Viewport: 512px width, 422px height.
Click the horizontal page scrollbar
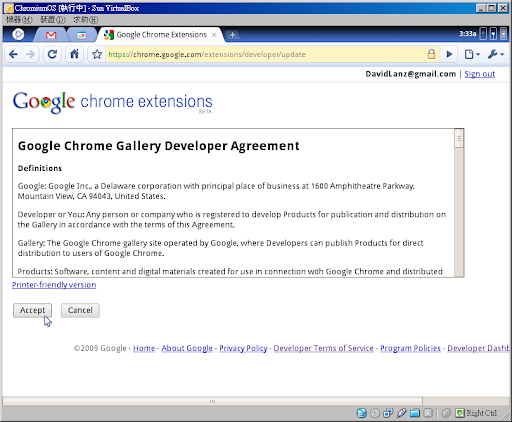point(212,401)
